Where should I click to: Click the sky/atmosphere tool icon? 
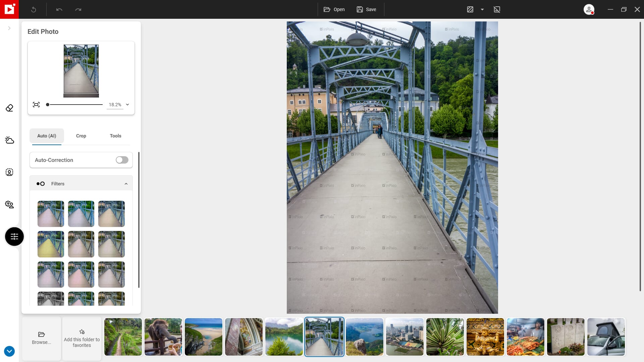[x=9, y=140]
